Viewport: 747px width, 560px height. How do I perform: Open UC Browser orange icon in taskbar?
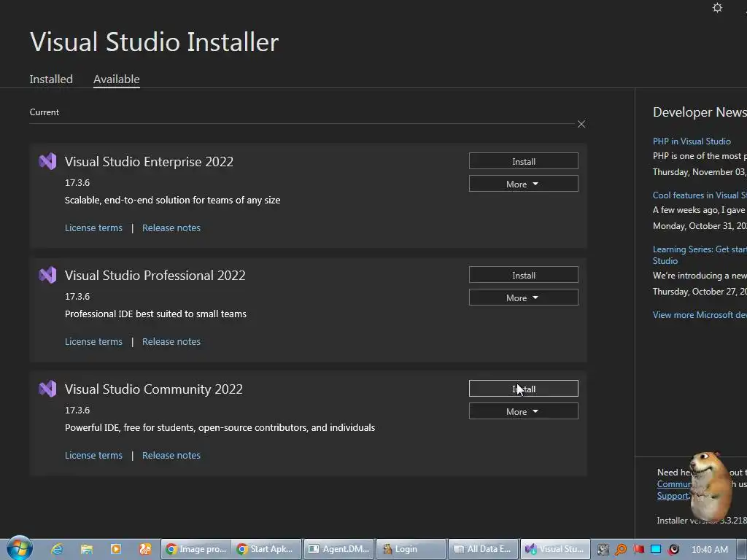click(145, 549)
